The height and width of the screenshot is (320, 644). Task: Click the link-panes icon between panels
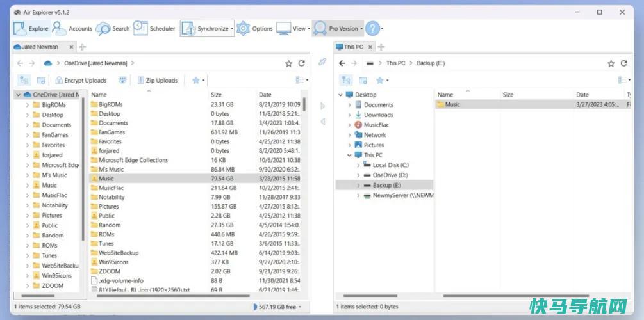322,61
